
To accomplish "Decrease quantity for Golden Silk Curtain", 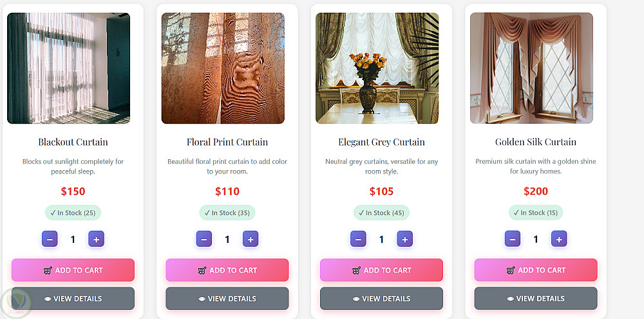I will 513,239.
